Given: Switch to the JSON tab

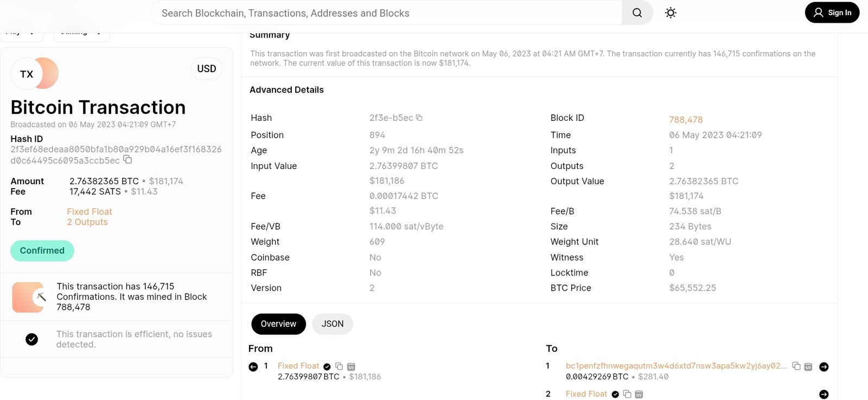Looking at the screenshot, I should pos(332,324).
